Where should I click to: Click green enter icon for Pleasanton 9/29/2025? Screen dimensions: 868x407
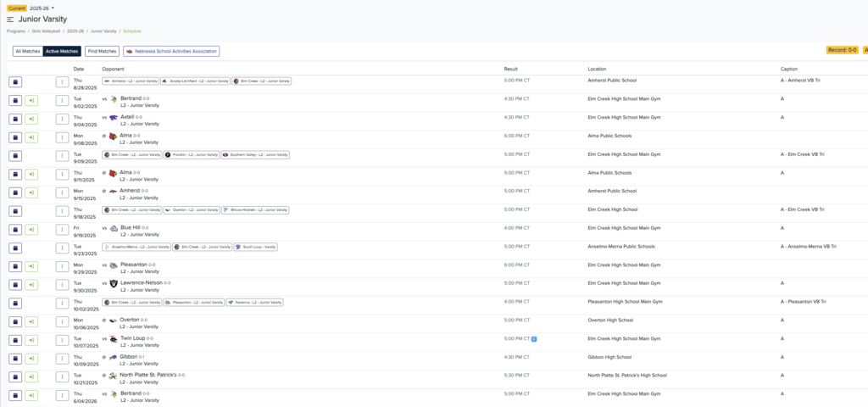coord(31,266)
